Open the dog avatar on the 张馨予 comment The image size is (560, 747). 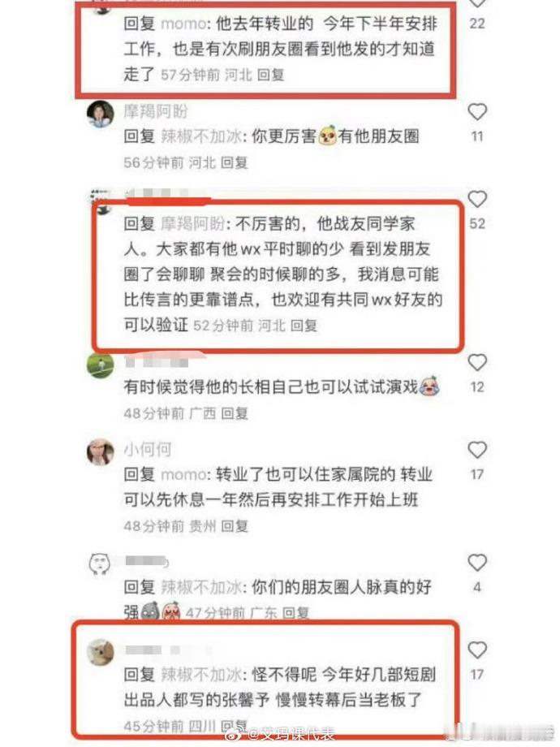tap(101, 652)
